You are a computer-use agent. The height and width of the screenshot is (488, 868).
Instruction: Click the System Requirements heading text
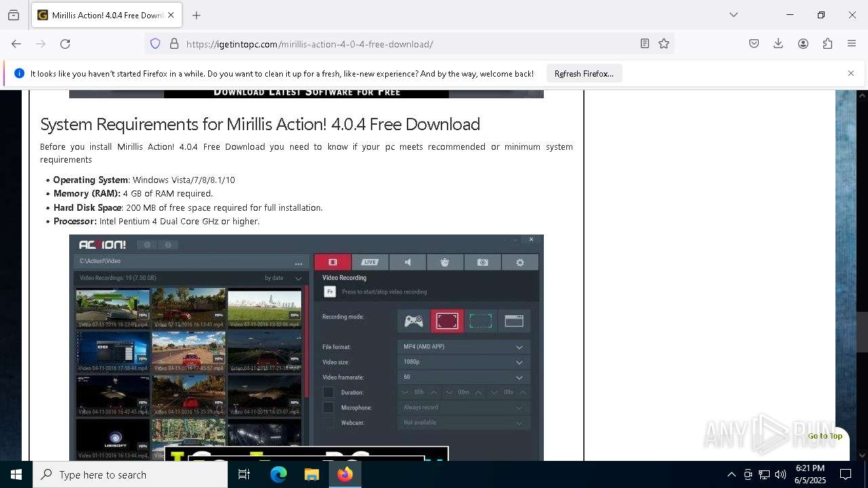(260, 124)
